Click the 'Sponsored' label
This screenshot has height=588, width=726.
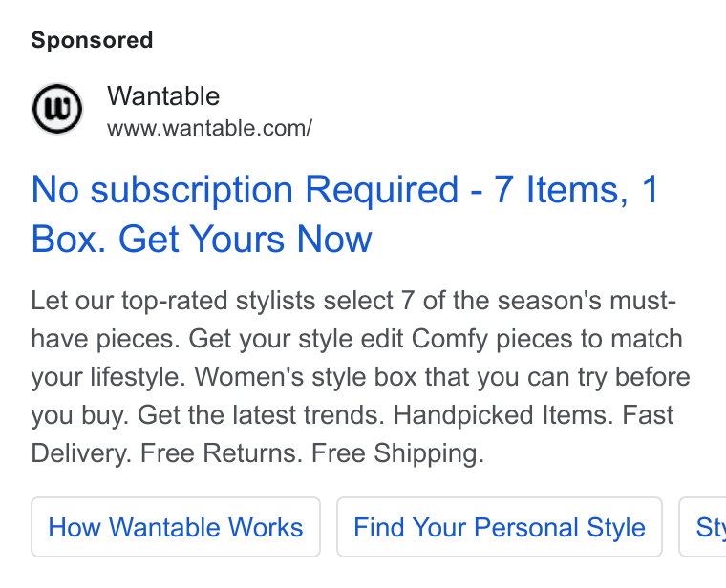92,40
